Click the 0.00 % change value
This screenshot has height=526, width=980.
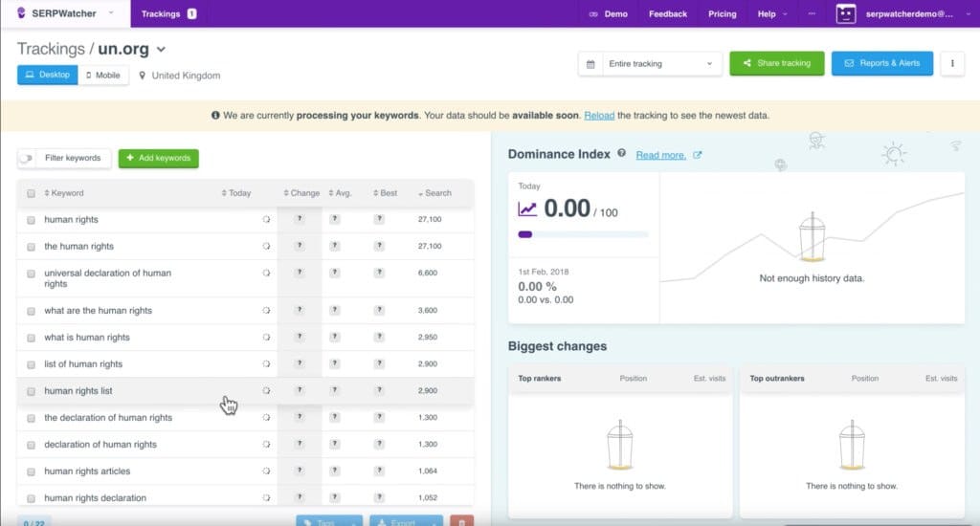[537, 287]
